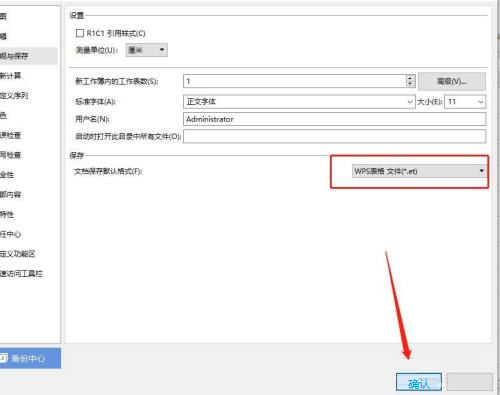This screenshot has height=395, width=500.
Task: Click the 确认 button
Action: point(419,382)
